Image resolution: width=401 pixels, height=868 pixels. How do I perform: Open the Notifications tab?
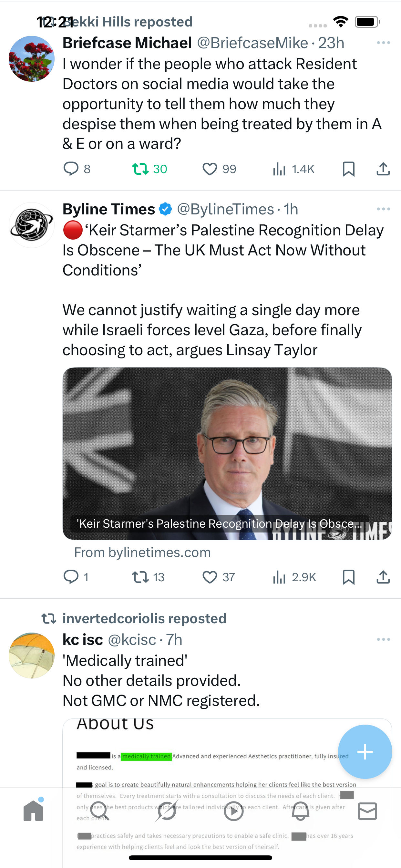point(300,811)
